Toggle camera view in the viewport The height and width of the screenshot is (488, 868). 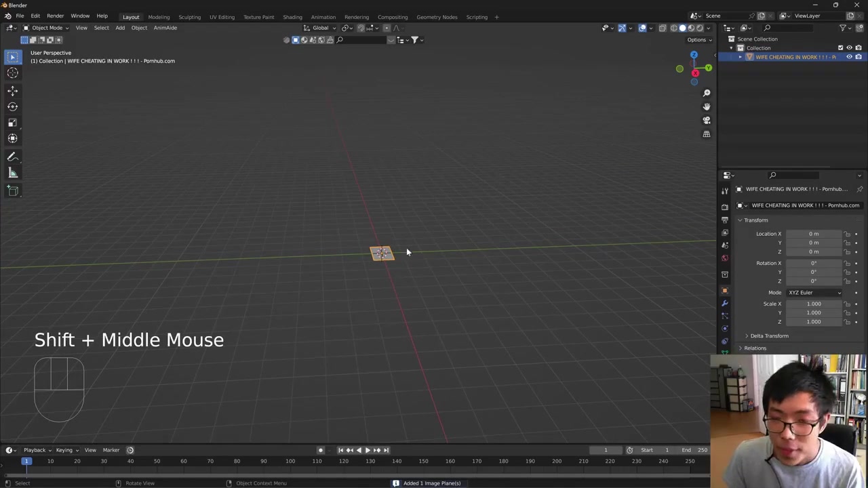tap(706, 121)
